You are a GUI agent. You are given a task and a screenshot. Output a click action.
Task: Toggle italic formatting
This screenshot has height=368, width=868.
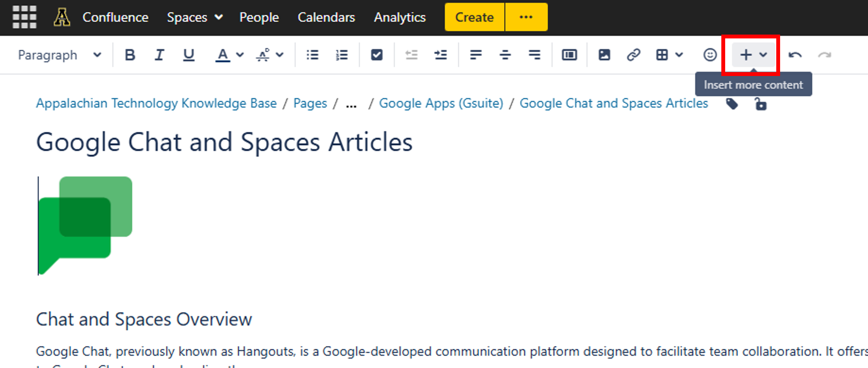(159, 55)
